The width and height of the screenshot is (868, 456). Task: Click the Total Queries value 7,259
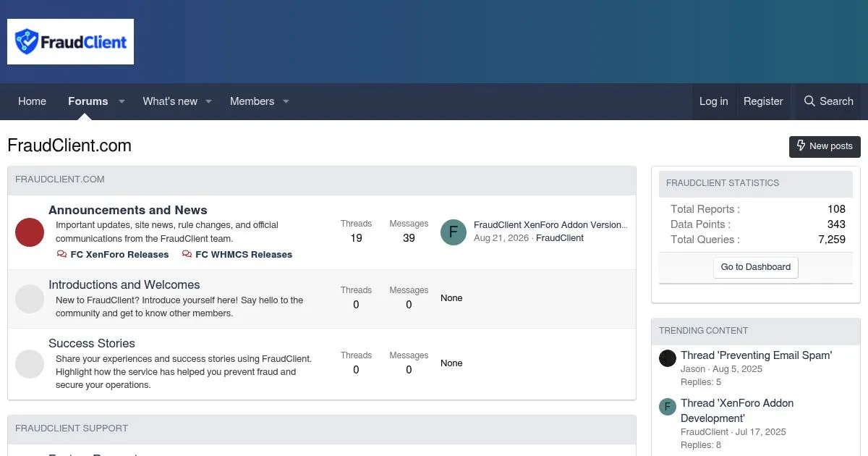[832, 240]
